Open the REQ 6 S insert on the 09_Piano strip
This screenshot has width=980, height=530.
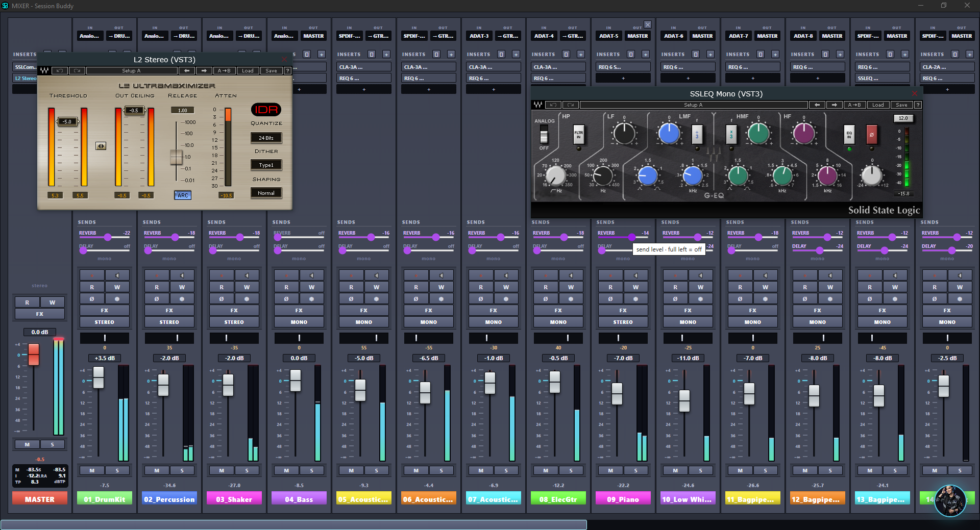click(623, 67)
